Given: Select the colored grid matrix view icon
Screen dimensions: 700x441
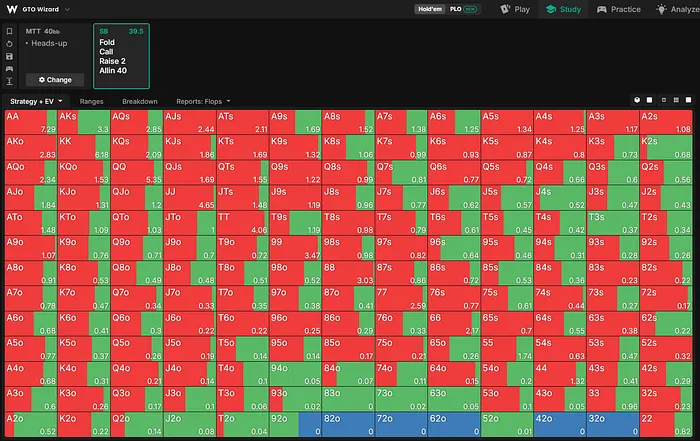Looking at the screenshot, I should click(676, 100).
